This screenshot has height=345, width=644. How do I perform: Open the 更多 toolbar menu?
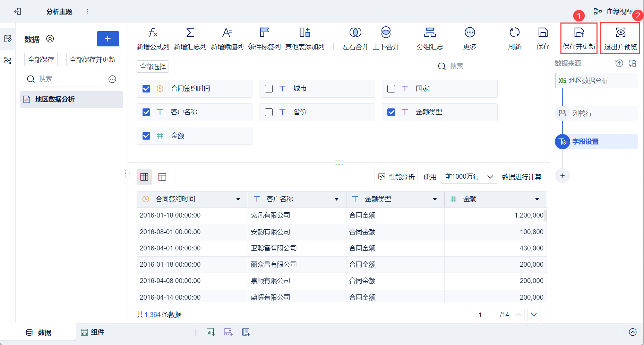470,39
